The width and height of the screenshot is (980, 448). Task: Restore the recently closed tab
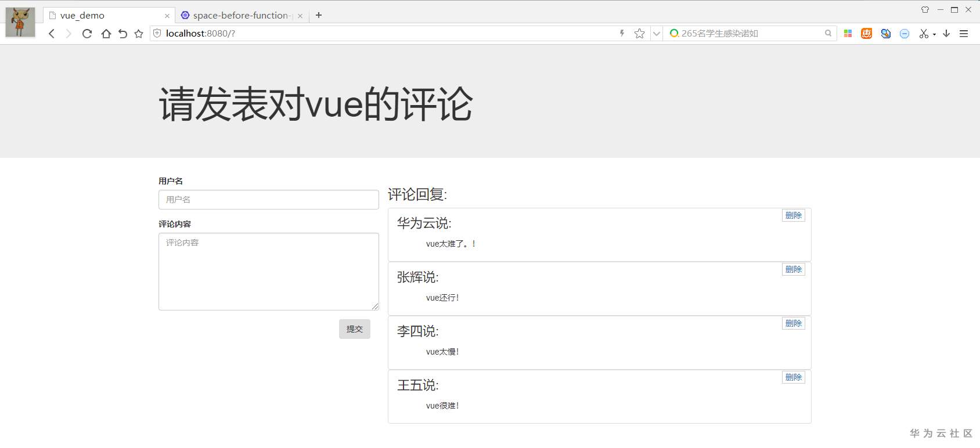[x=123, y=34]
